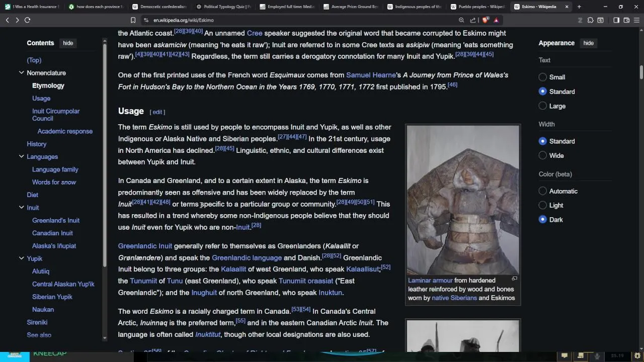Image resolution: width=644 pixels, height=362 pixels.
Task: Open the Brave Wallet icon
Action: (626, 20)
